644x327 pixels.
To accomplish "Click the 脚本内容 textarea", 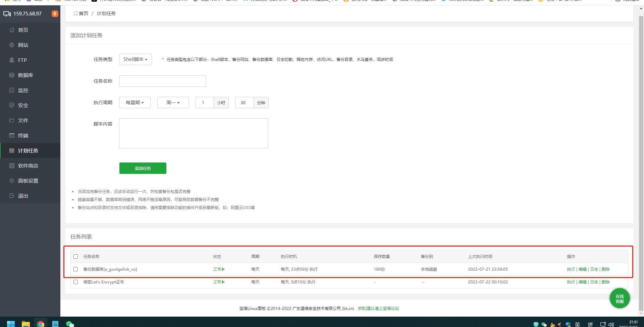I will [x=194, y=133].
